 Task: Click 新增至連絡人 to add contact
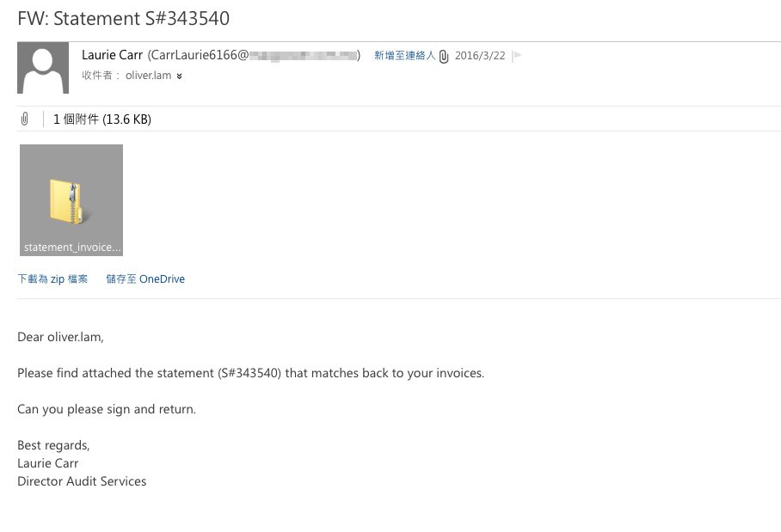pyautogui.click(x=404, y=55)
